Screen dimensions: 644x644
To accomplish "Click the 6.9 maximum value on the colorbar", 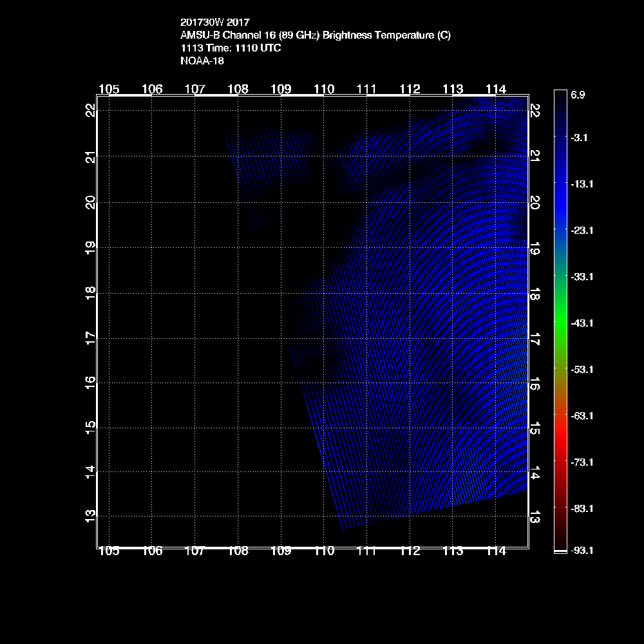I will pos(578,95).
